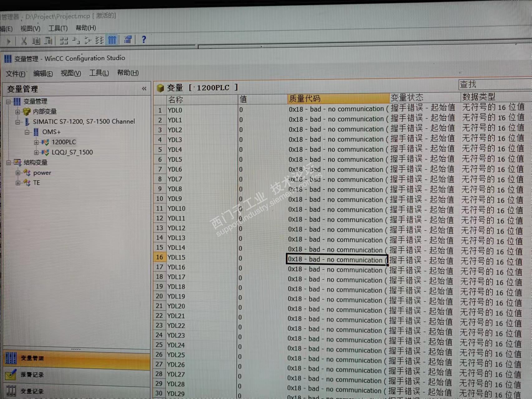The height and width of the screenshot is (399, 532).
Task: Click the Cut scissors icon in the toolbar
Action: point(24,41)
